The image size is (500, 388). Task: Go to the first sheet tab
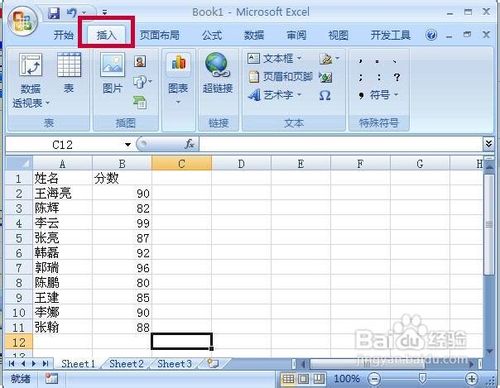coord(12,364)
